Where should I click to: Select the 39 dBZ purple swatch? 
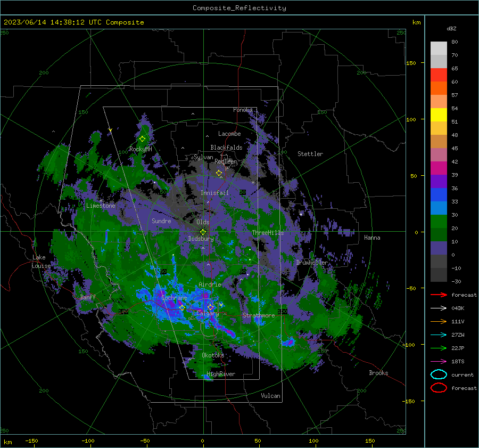pos(439,181)
